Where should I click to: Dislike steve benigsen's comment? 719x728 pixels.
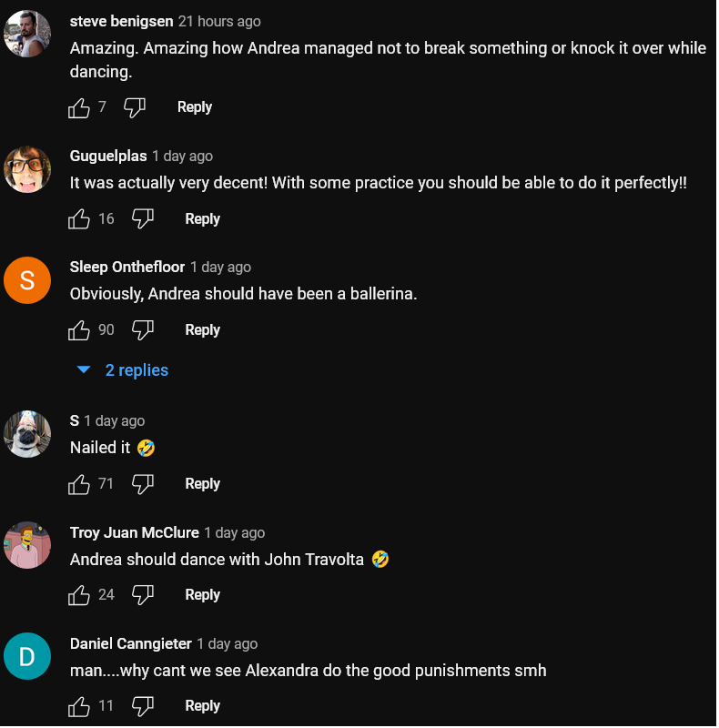tap(135, 108)
